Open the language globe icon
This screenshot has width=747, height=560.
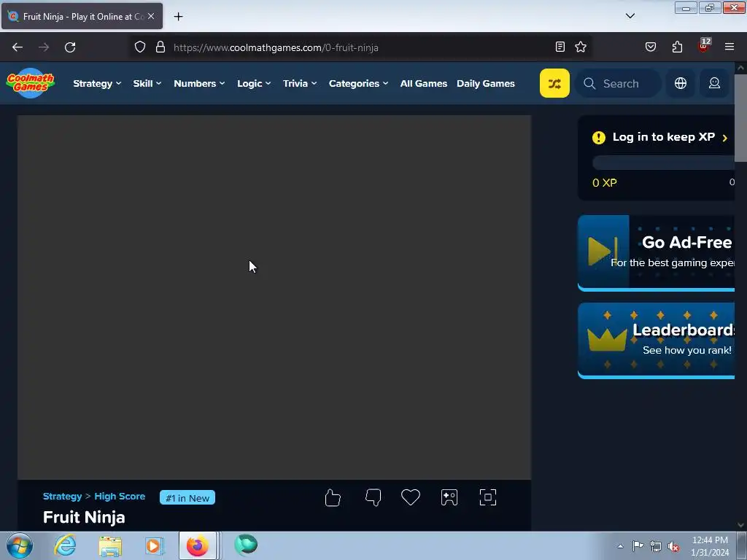click(x=681, y=83)
